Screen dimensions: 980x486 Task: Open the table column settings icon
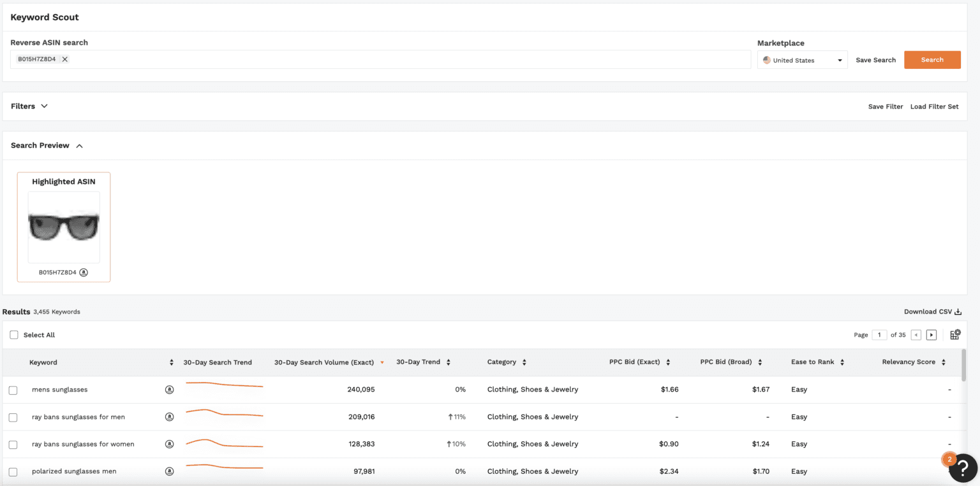(954, 334)
